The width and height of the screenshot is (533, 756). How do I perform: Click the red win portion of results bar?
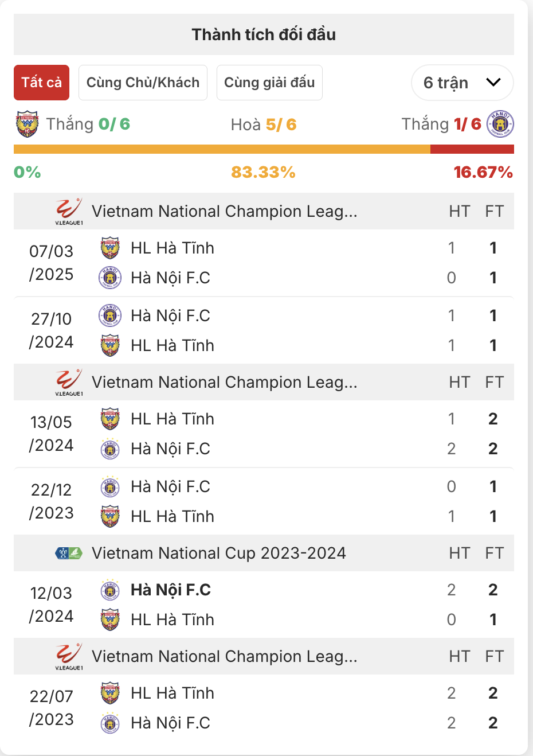point(472,149)
